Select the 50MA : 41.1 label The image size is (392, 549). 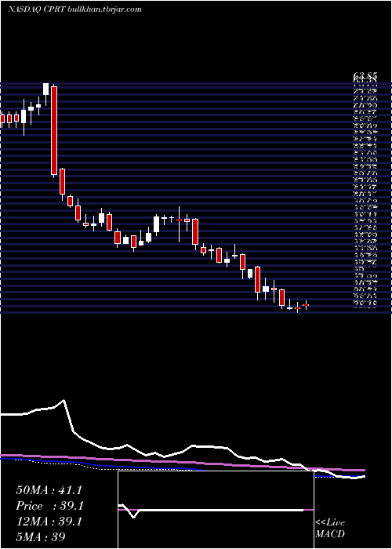click(49, 490)
